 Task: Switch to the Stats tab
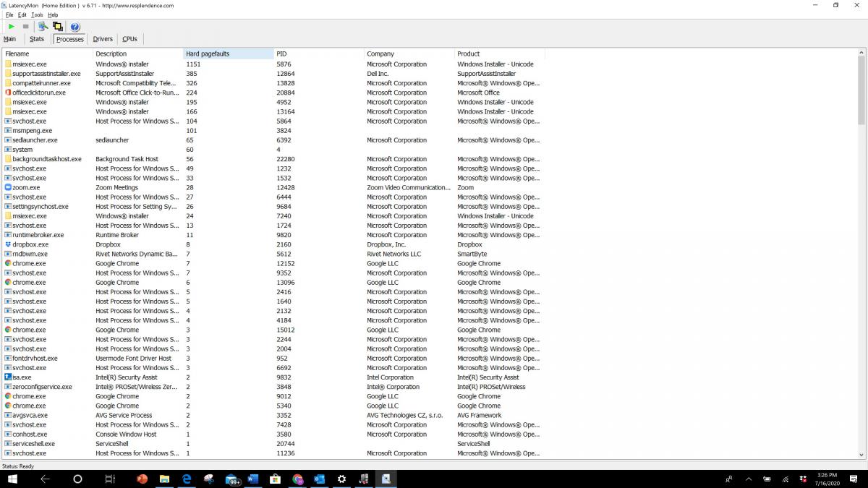37,39
